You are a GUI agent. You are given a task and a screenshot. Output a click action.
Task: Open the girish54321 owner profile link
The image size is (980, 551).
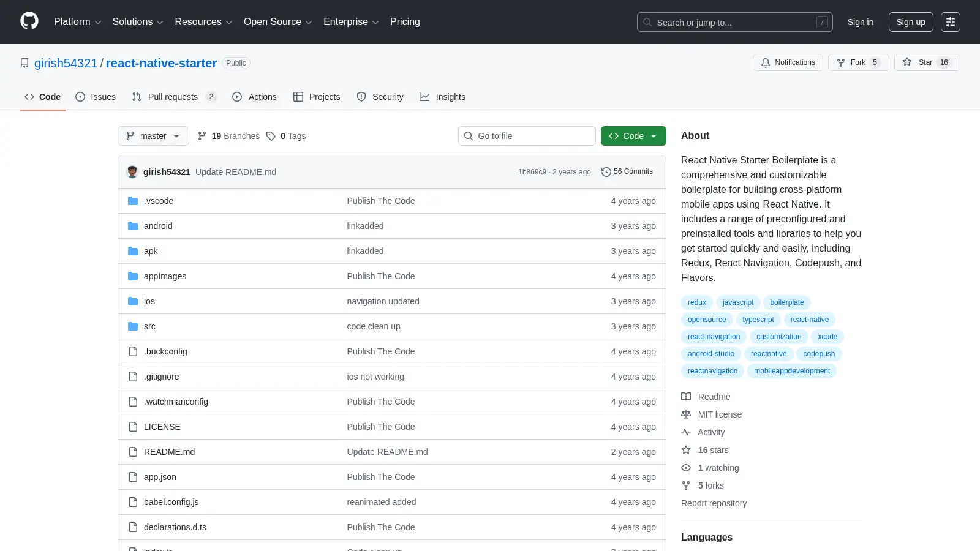[x=66, y=63]
